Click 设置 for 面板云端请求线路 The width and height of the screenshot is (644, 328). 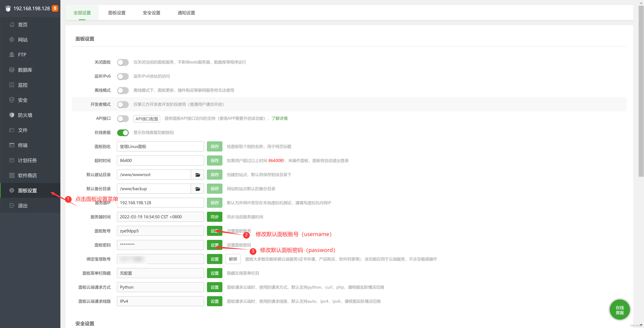[x=214, y=301]
